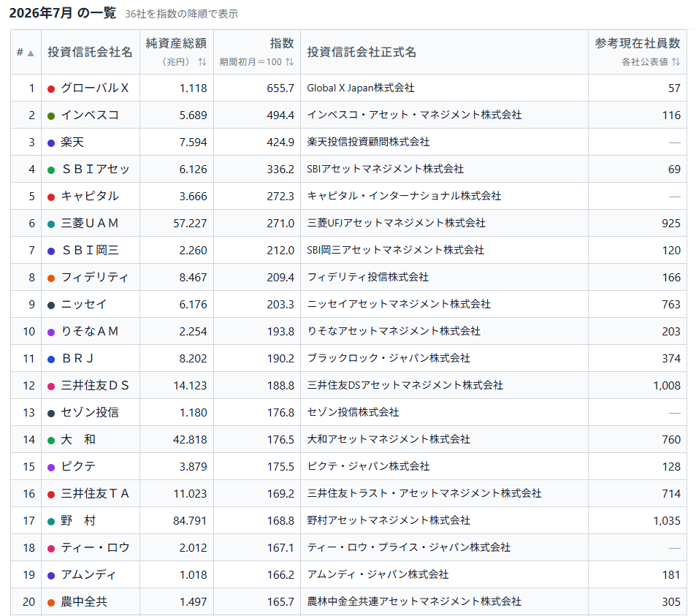This screenshot has width=696, height=616.
Task: Click the employee count 925
Action: click(x=671, y=224)
